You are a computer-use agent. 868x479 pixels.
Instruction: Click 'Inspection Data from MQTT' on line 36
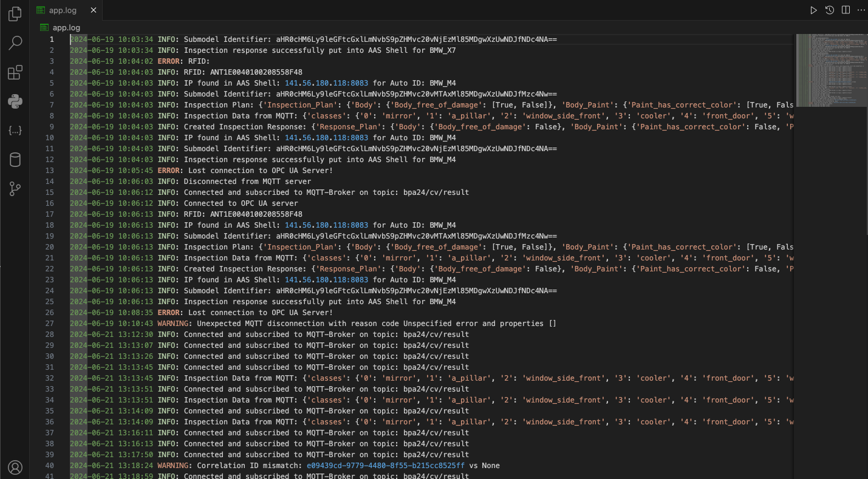click(x=239, y=422)
